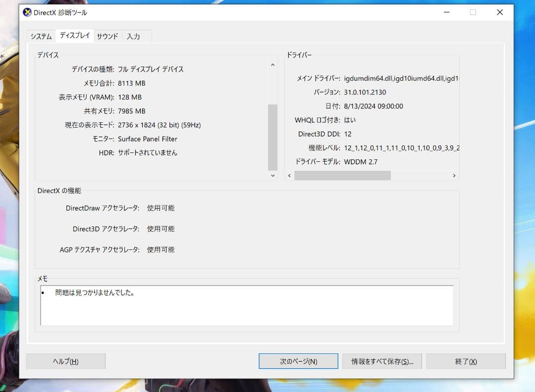The width and height of the screenshot is (535, 392).
Task: Switch to the システム tab
Action: [x=41, y=36]
